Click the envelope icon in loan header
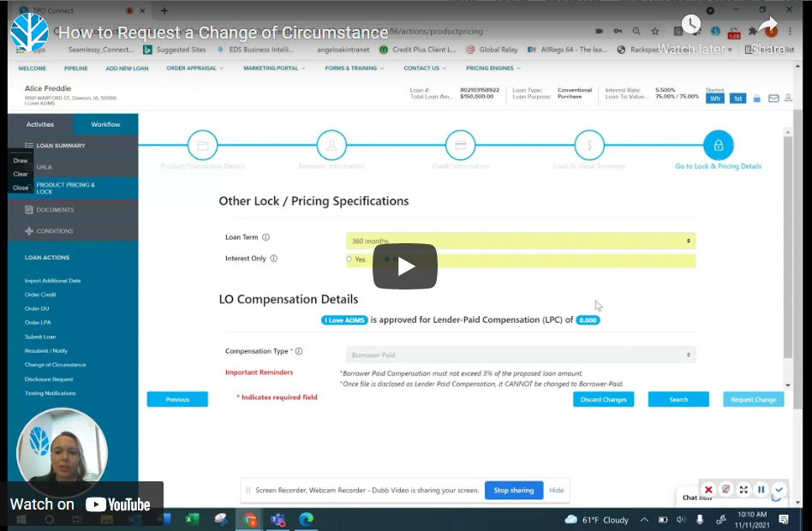The height and width of the screenshot is (531, 812). coord(773,98)
